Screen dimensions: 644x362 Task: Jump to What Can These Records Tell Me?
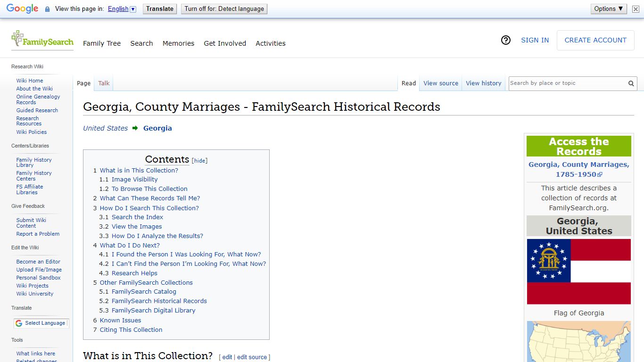point(150,198)
